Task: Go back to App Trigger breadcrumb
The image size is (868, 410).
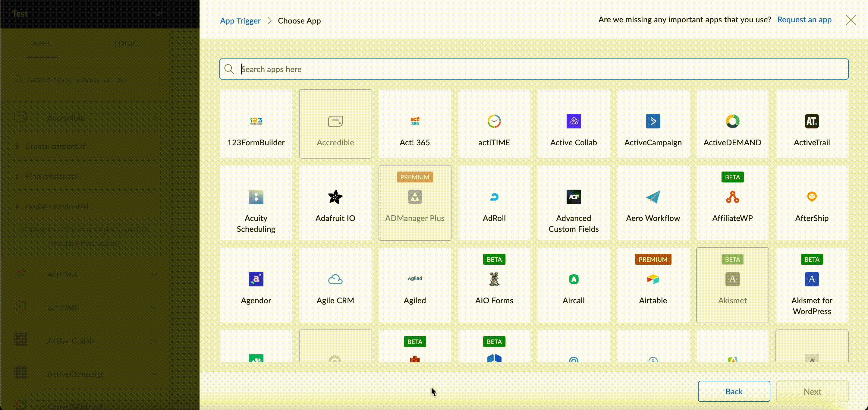Action: point(240,20)
